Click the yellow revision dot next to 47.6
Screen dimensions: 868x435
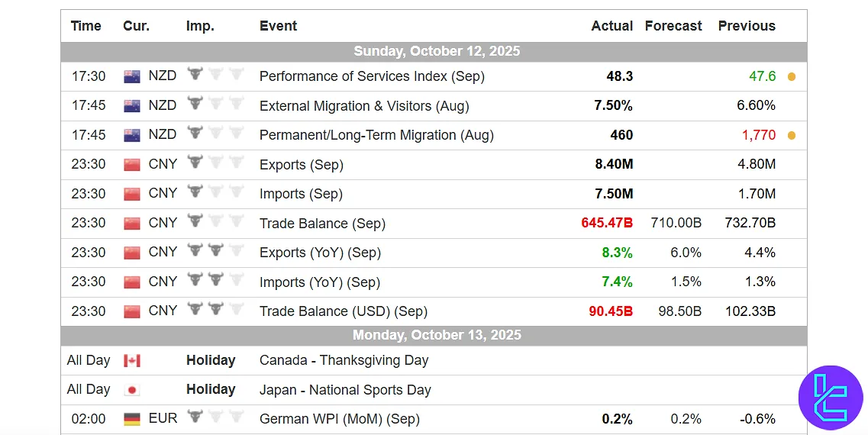tap(792, 77)
